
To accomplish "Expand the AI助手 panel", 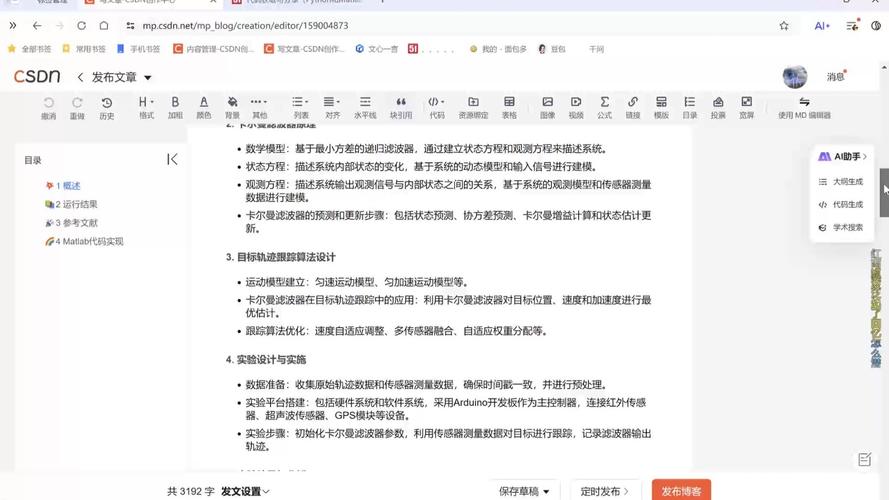I will pyautogui.click(x=843, y=156).
